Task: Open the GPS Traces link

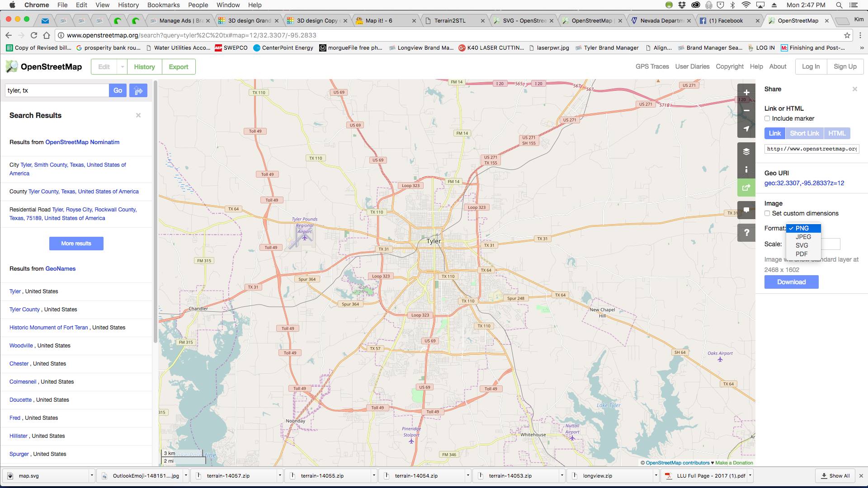Action: (x=652, y=66)
